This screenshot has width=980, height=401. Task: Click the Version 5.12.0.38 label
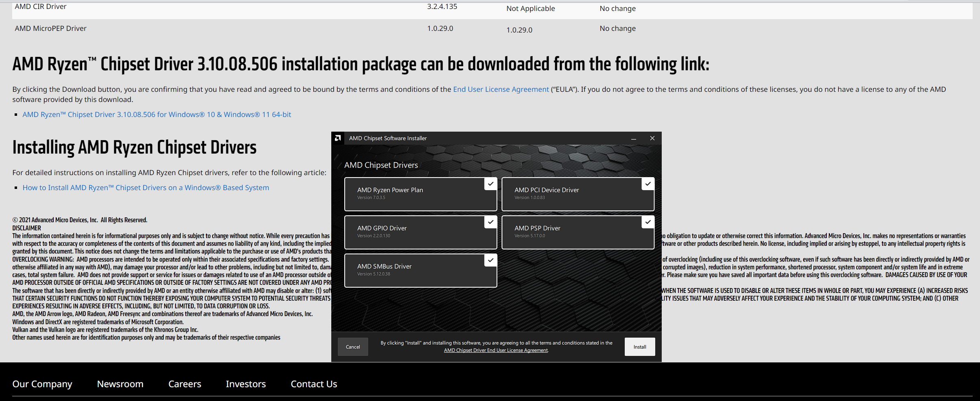374,274
